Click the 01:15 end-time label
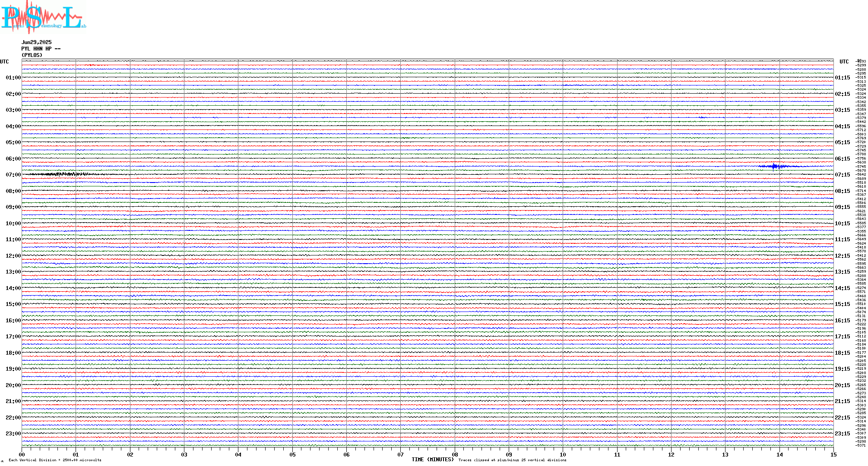Viewport: 868px width, 466px height. 843,78
